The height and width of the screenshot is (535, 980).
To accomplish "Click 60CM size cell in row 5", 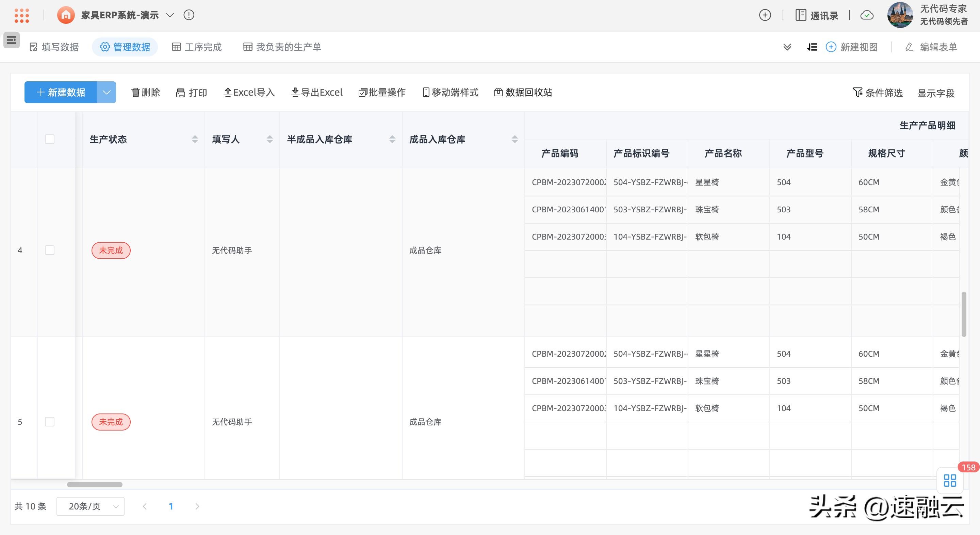I will tap(869, 354).
